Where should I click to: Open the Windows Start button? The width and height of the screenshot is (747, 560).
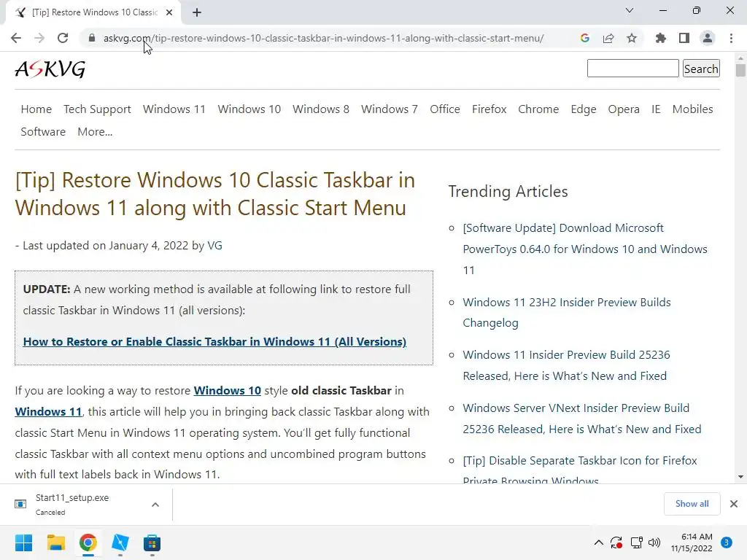[23, 542]
